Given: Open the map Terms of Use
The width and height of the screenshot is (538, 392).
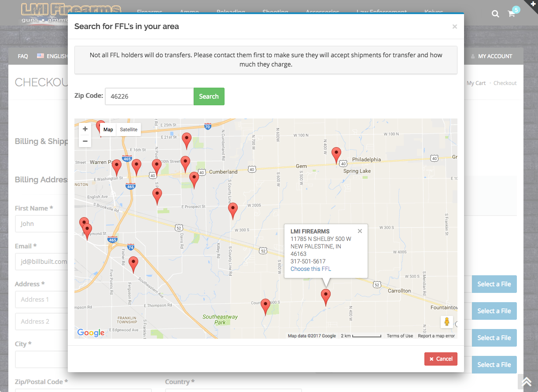Looking at the screenshot, I should click(400, 336).
